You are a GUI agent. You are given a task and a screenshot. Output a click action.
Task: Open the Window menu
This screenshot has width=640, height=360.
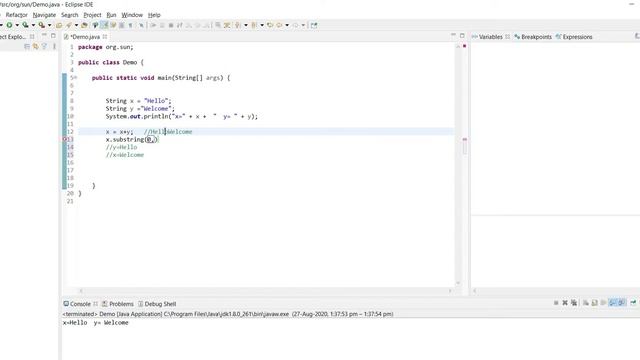(132, 15)
